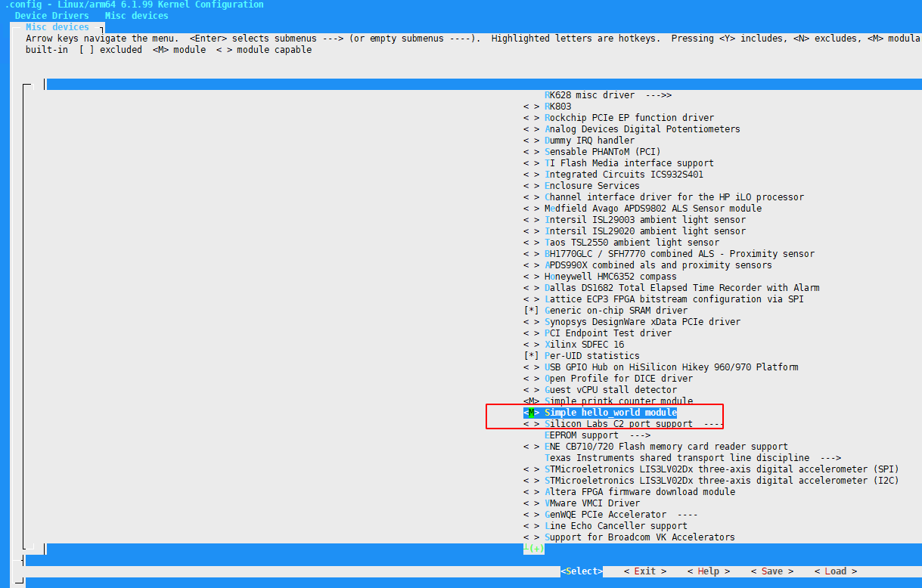Select BH1770GLC / SFH7770 combined ALS entry
The width and height of the screenshot is (922, 588).
680,254
